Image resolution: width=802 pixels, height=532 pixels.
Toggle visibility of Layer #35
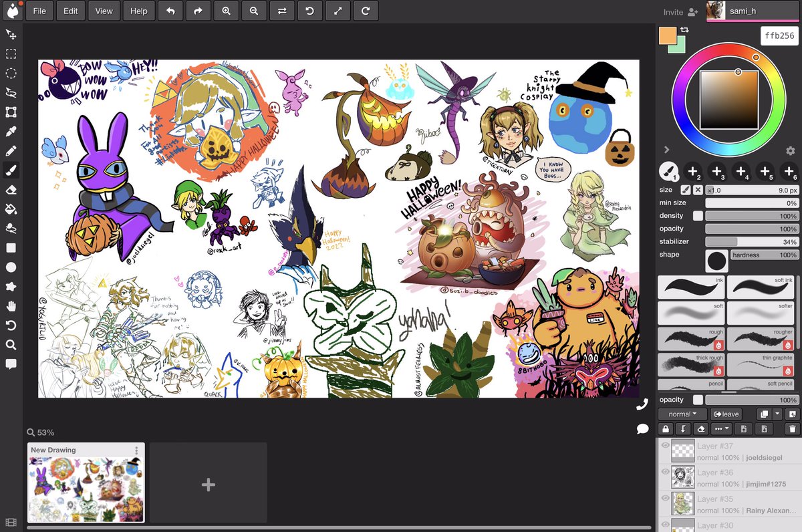pyautogui.click(x=665, y=499)
